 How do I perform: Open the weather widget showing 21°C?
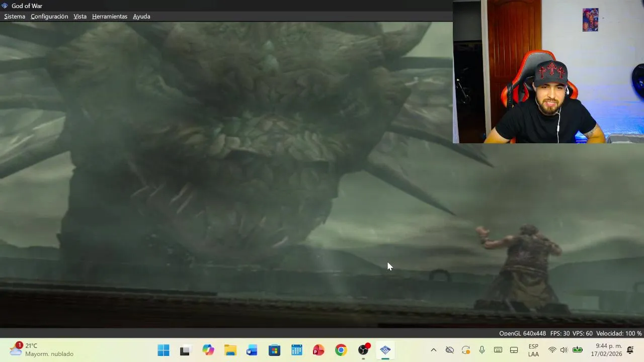[41, 349]
